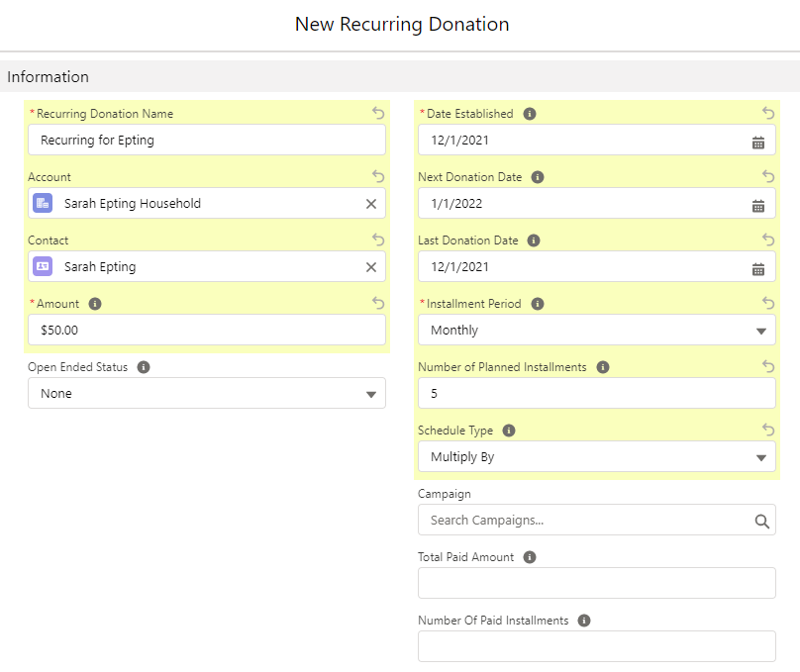Remove Sarah Epting from Contact field
The image size is (800, 672).
371,267
